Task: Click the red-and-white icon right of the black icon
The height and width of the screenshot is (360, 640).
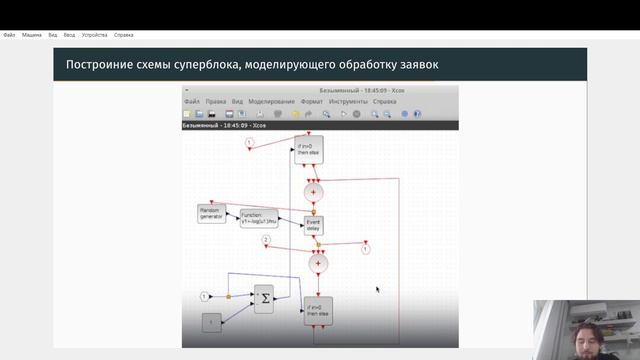Action: [x=229, y=114]
